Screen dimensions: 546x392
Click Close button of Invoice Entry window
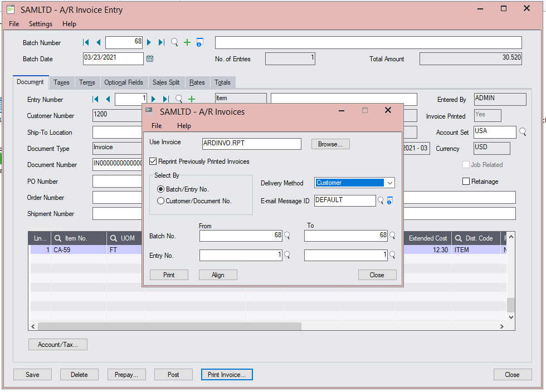[512, 375]
